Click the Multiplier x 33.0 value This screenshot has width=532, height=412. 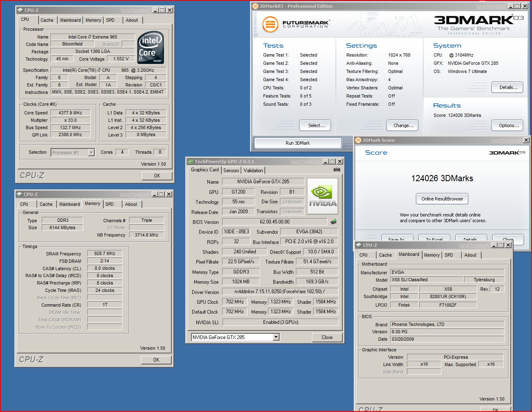[x=70, y=120]
